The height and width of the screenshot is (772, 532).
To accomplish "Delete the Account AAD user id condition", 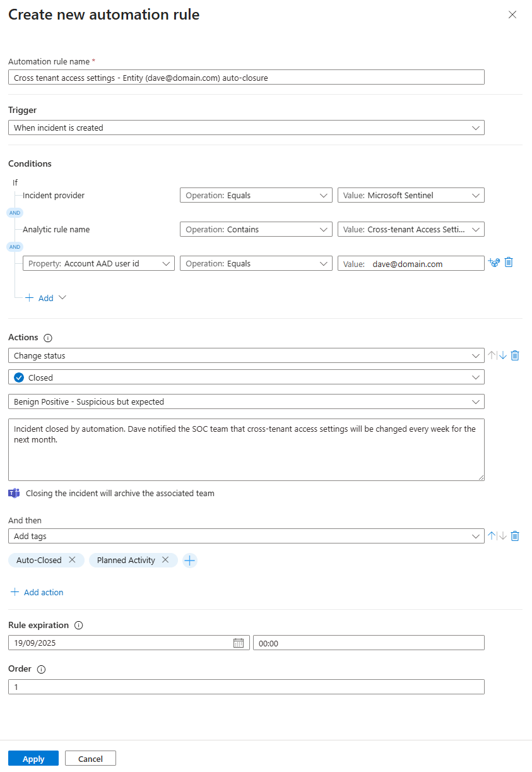I will [509, 262].
